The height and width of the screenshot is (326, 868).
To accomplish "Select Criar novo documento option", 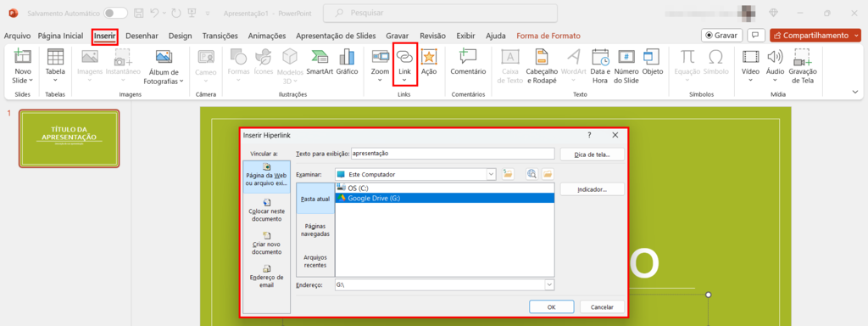I will point(267,244).
